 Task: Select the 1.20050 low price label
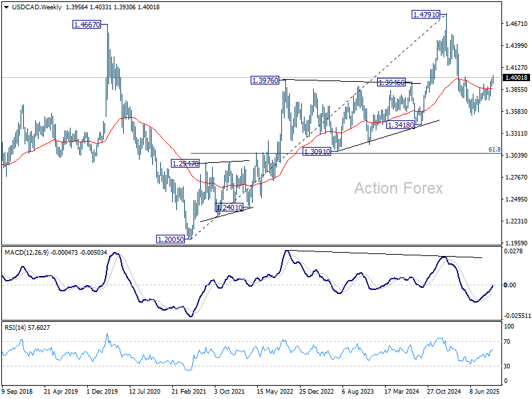coord(171,239)
